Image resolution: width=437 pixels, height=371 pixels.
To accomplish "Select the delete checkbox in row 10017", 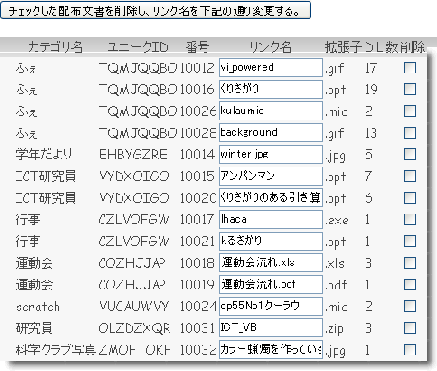I will tap(410, 219).
